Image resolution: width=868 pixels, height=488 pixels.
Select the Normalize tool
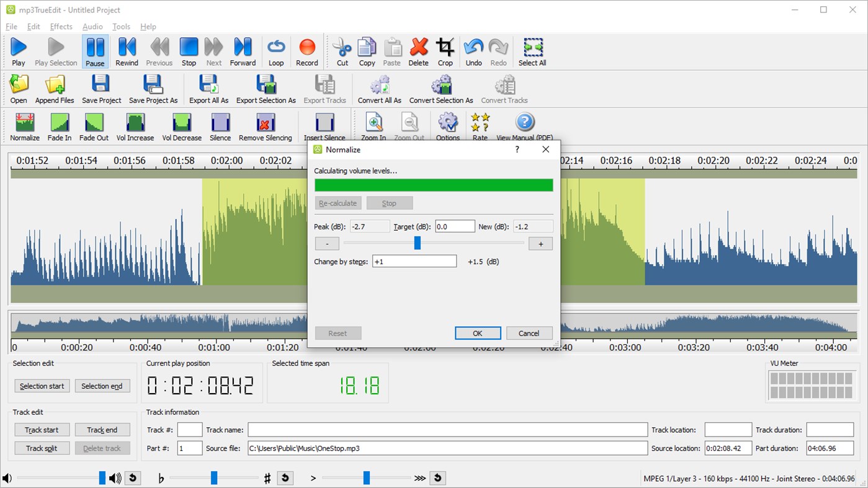24,126
